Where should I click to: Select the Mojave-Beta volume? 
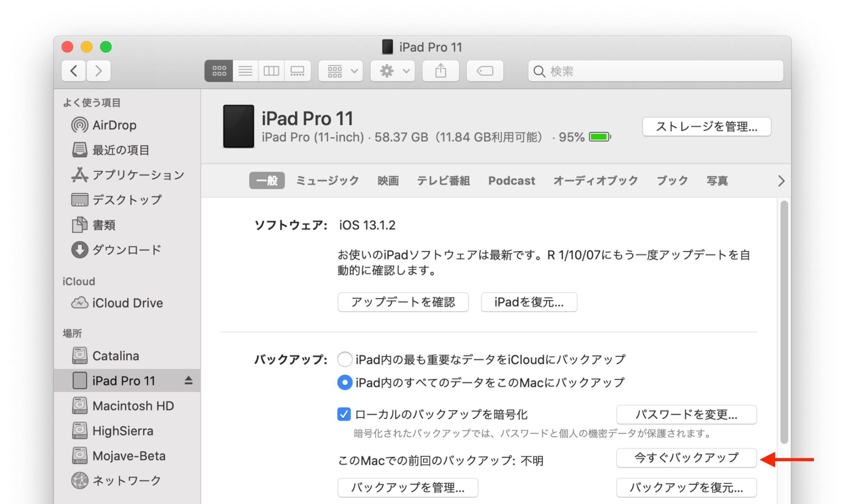[127, 456]
